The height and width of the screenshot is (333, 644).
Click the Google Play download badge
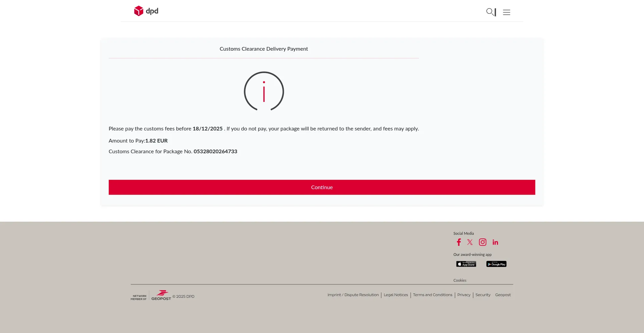(496, 264)
